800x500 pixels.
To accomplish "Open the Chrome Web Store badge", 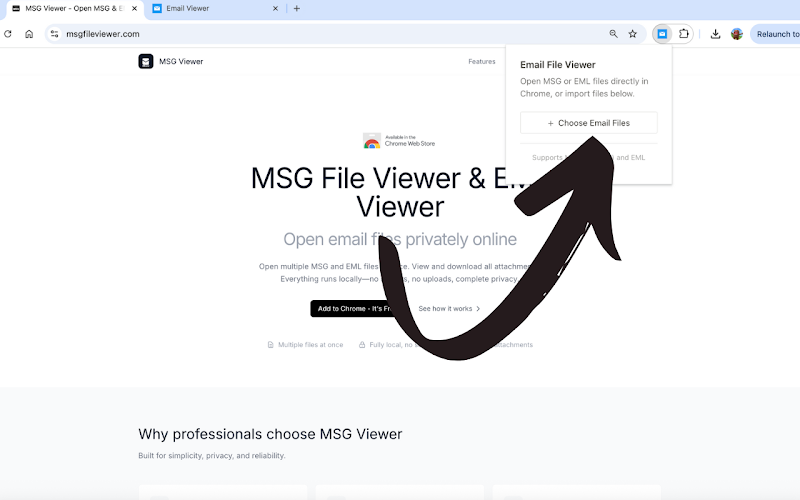I will coord(399,141).
